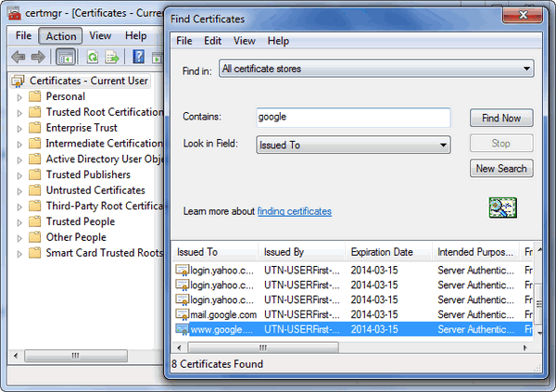
Task: Click the Forward arrow in certmgr toolbar
Action: (38, 57)
